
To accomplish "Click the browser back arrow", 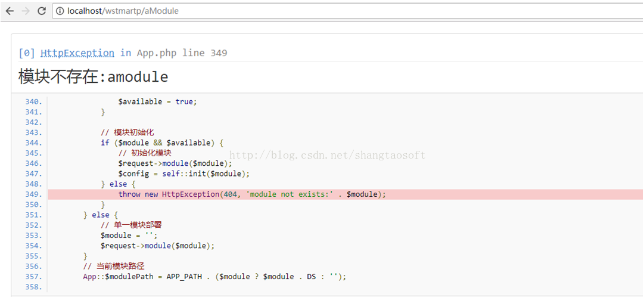I will (x=10, y=11).
